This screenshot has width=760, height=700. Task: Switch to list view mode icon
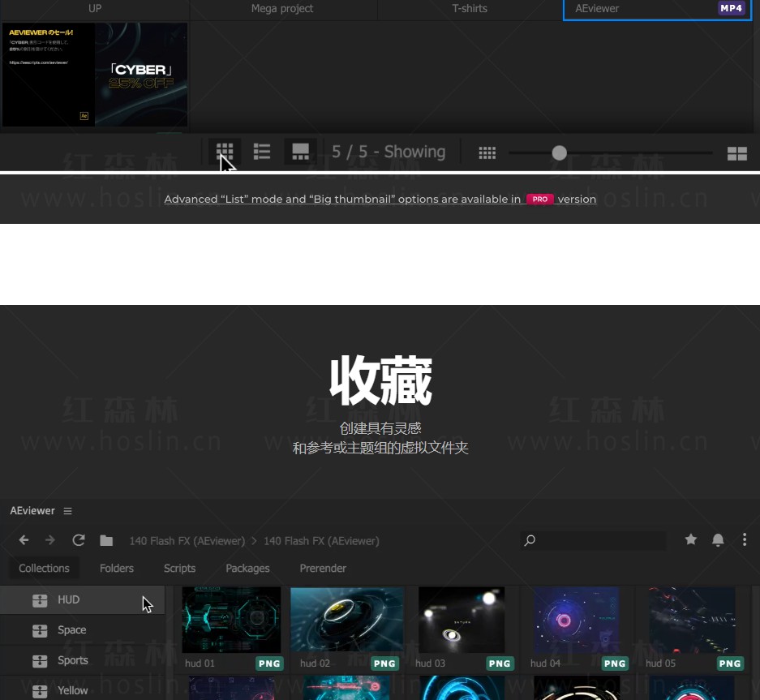[262, 152]
